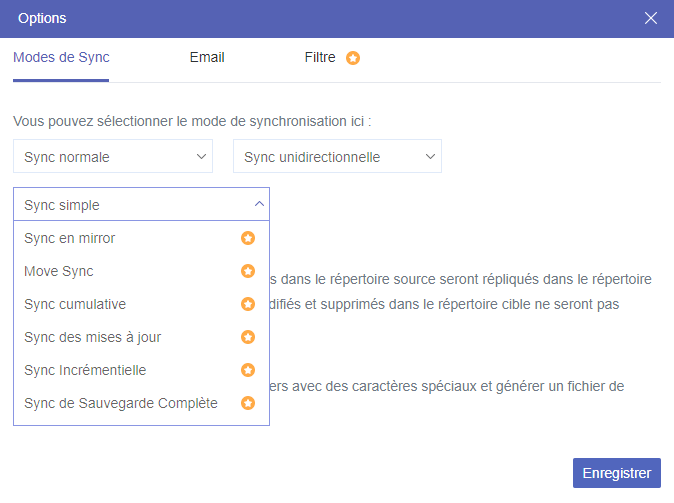Pick Sync cumulative in the dropdown list

75,304
